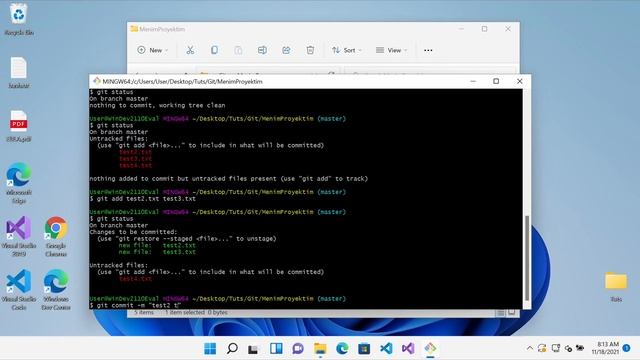Open Microsoft Store from taskbar
This screenshot has width=640, height=360.
tap(364, 349)
